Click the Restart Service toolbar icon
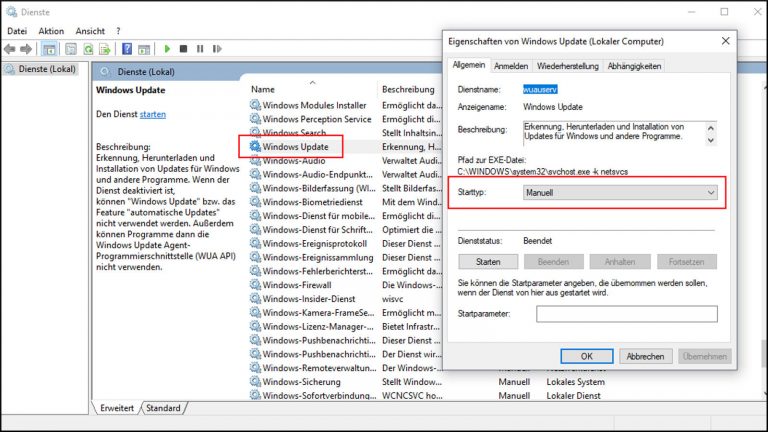The width and height of the screenshot is (768, 432). [215, 48]
